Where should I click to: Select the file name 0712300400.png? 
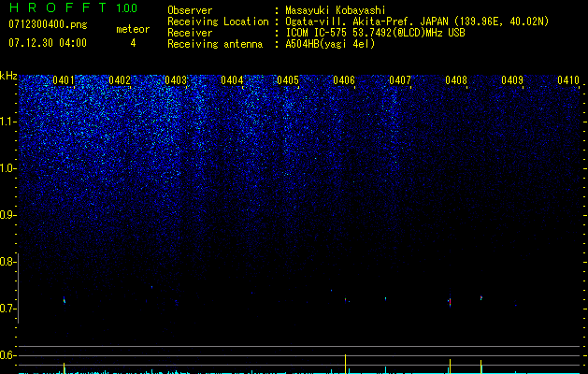click(x=48, y=24)
